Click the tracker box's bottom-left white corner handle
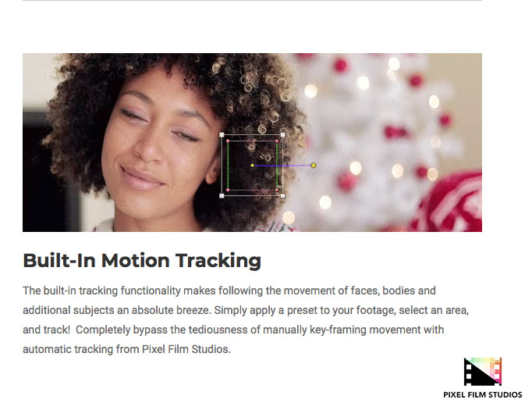This screenshot has width=532, height=403. [222, 196]
